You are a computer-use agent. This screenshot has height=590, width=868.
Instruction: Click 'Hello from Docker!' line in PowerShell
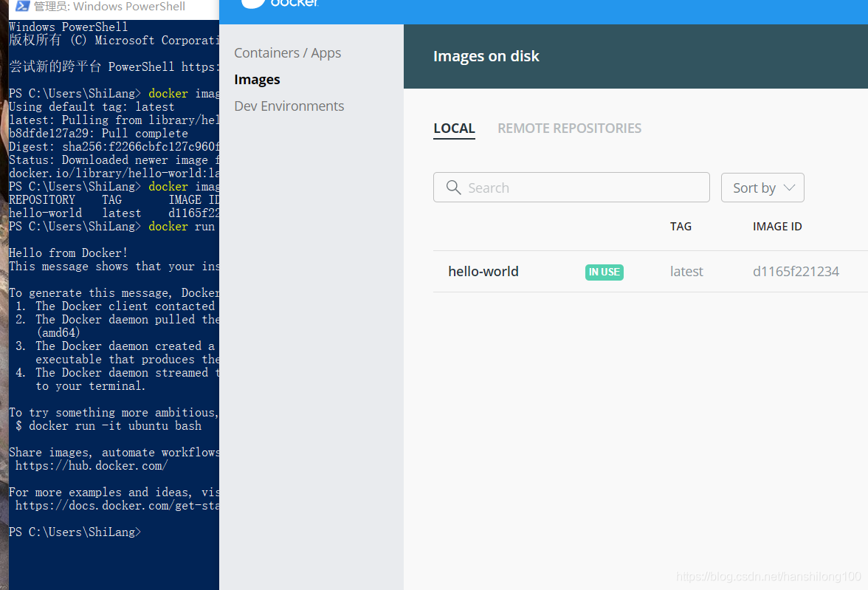(x=68, y=253)
